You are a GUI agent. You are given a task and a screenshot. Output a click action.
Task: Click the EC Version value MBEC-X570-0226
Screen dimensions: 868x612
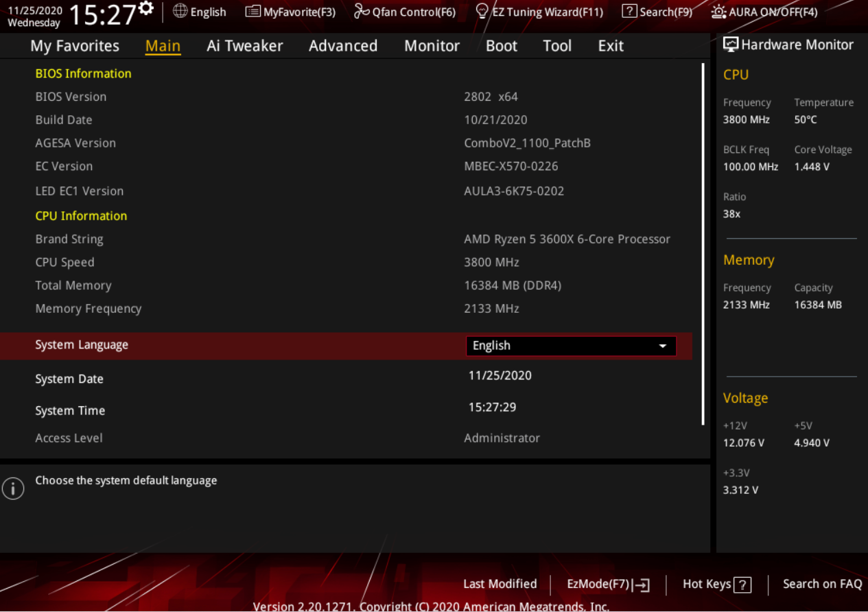click(x=511, y=166)
